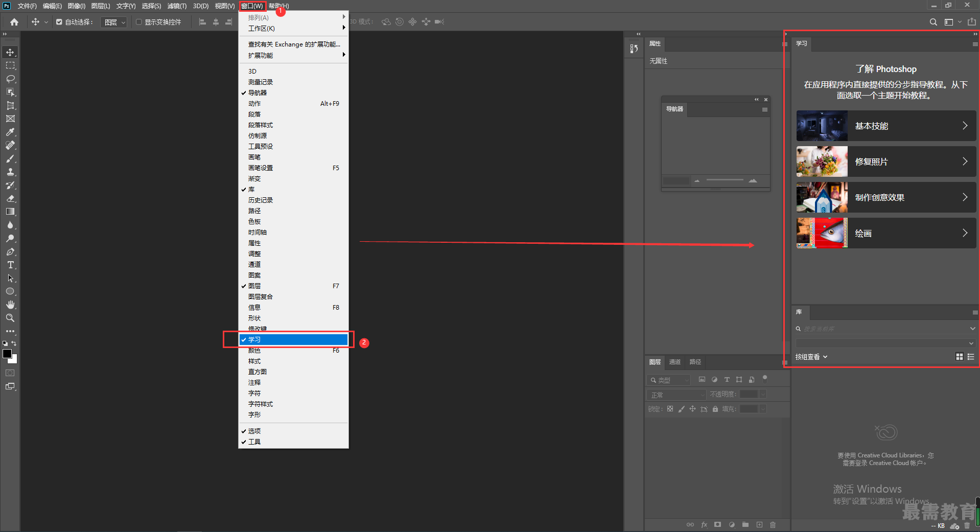Toggle the 自动选择 checkbox

pos(59,22)
